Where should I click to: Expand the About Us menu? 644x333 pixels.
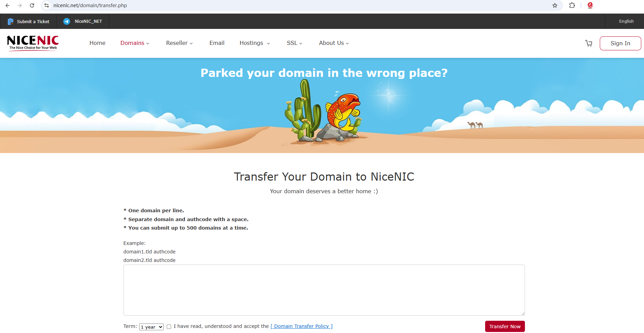pos(334,43)
